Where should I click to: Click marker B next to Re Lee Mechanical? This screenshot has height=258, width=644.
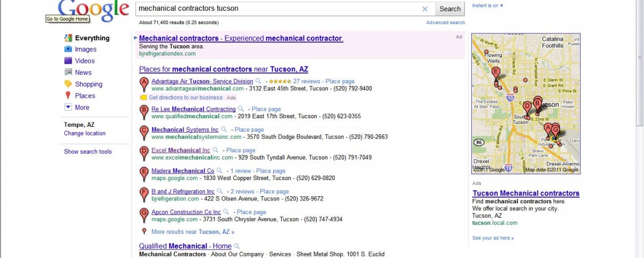pos(144,112)
